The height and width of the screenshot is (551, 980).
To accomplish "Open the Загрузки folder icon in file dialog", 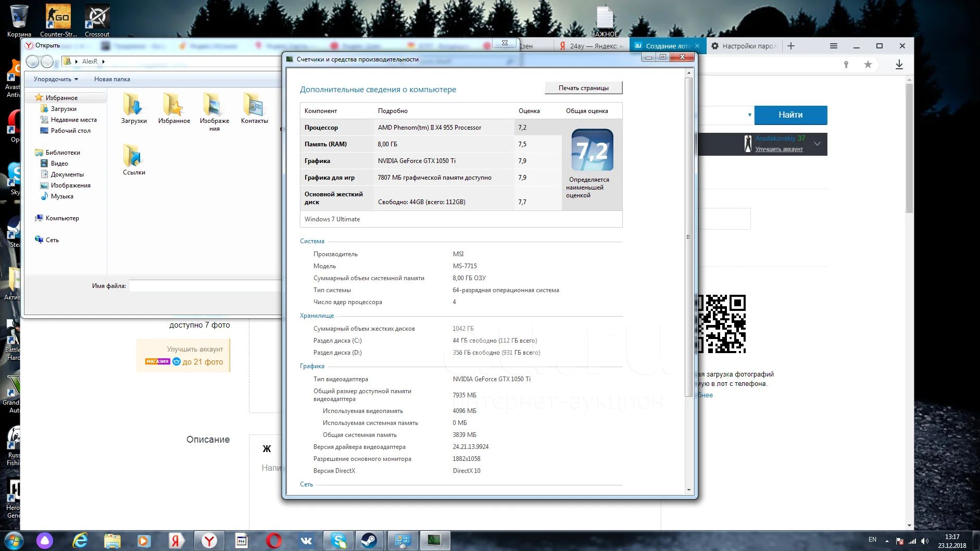I will 134,108.
